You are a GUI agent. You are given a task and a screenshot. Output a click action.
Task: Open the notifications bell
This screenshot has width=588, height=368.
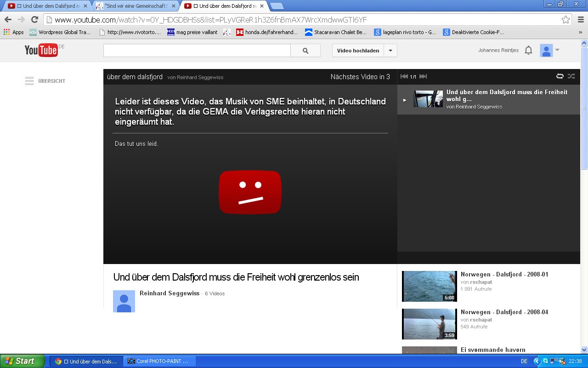(528, 50)
